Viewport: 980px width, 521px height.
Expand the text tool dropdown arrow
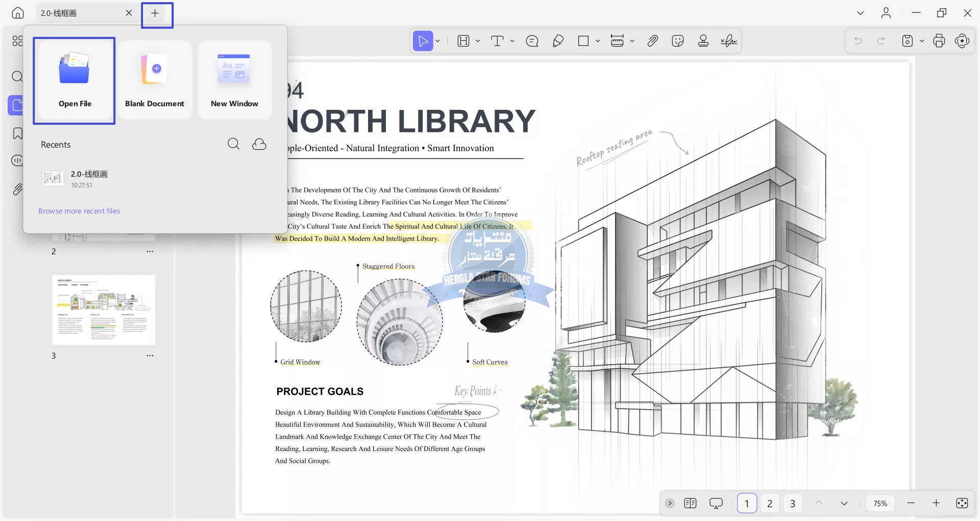512,41
